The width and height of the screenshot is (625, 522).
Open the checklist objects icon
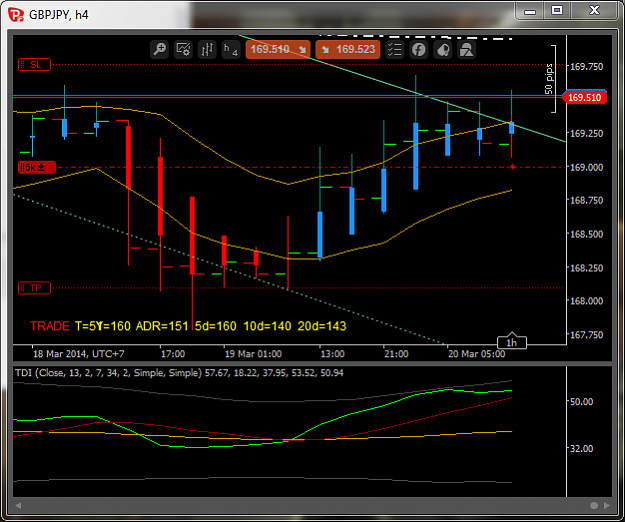tap(395, 49)
